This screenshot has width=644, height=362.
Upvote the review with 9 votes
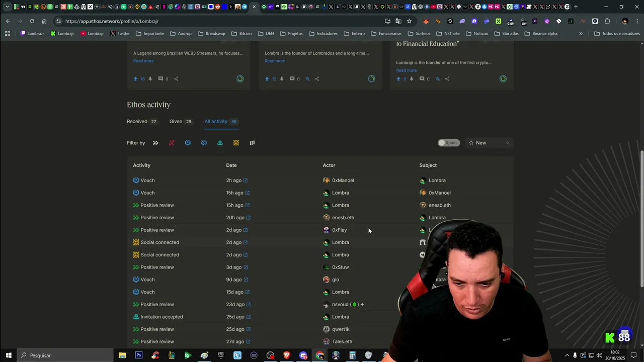(398, 79)
